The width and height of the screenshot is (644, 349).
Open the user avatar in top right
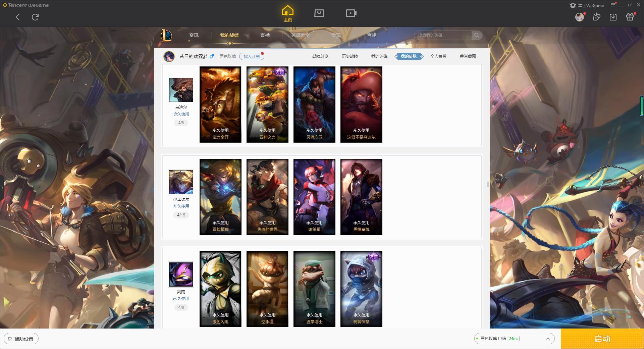[580, 17]
